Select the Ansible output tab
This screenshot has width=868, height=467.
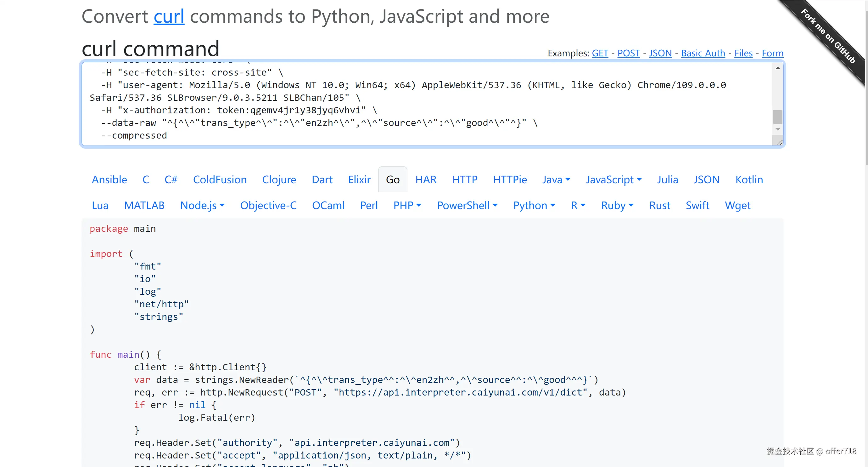[x=109, y=180]
